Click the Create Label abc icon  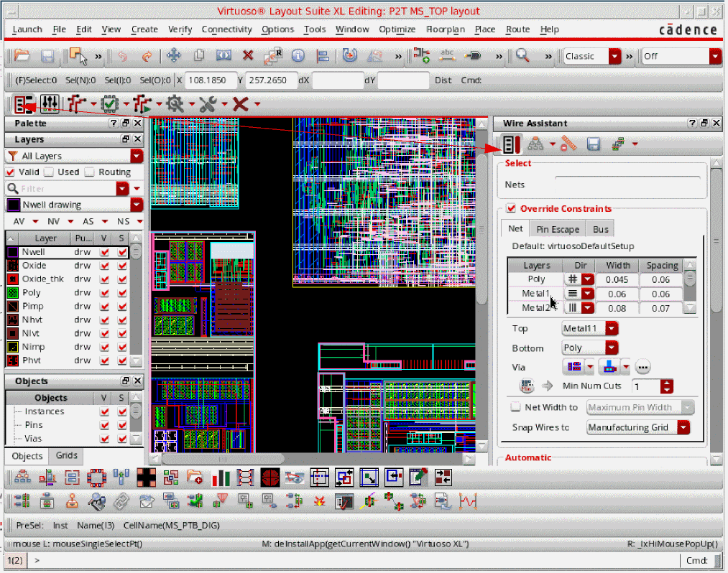(x=447, y=55)
